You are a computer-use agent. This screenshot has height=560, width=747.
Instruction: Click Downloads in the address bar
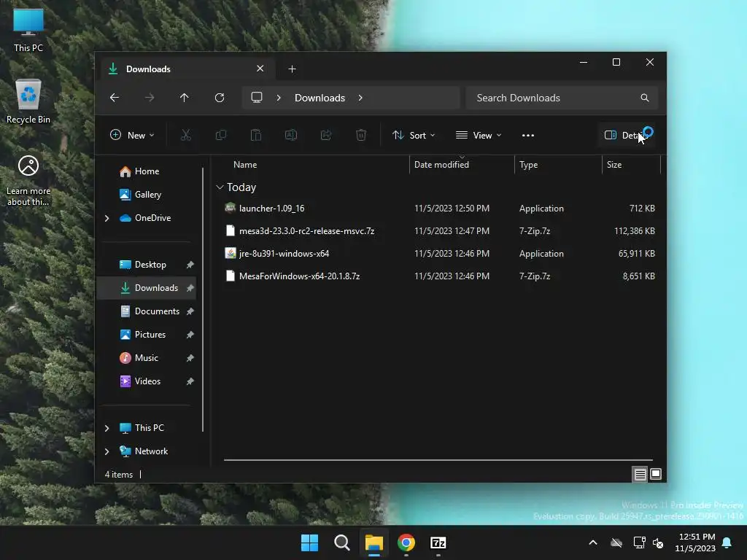(320, 98)
